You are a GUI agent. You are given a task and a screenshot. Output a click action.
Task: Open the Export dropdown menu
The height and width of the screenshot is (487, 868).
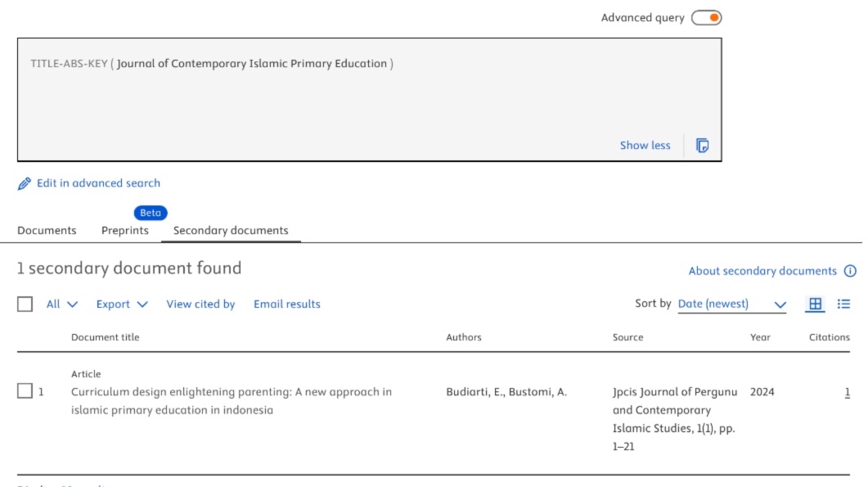click(122, 304)
